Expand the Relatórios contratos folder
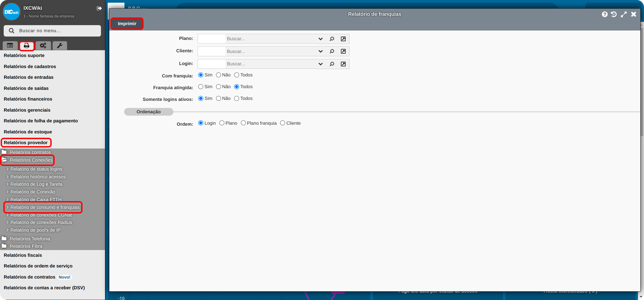The image size is (644, 300). [30, 153]
